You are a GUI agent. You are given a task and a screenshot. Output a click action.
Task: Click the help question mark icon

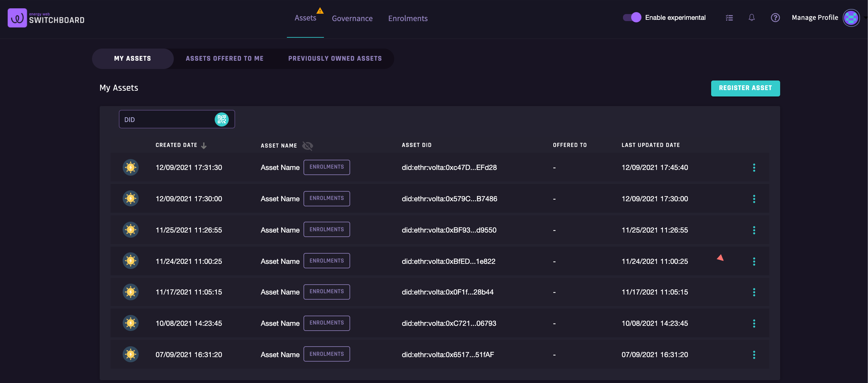coord(775,18)
